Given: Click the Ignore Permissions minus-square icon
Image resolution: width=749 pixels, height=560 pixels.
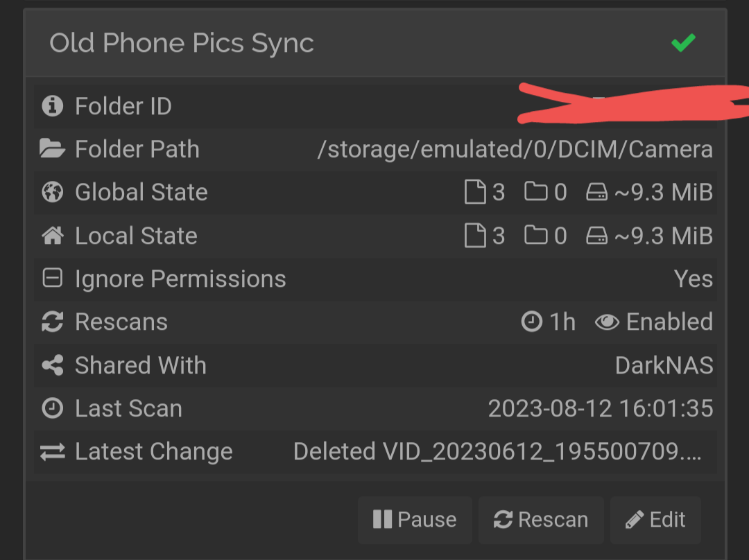Looking at the screenshot, I should coord(53,279).
